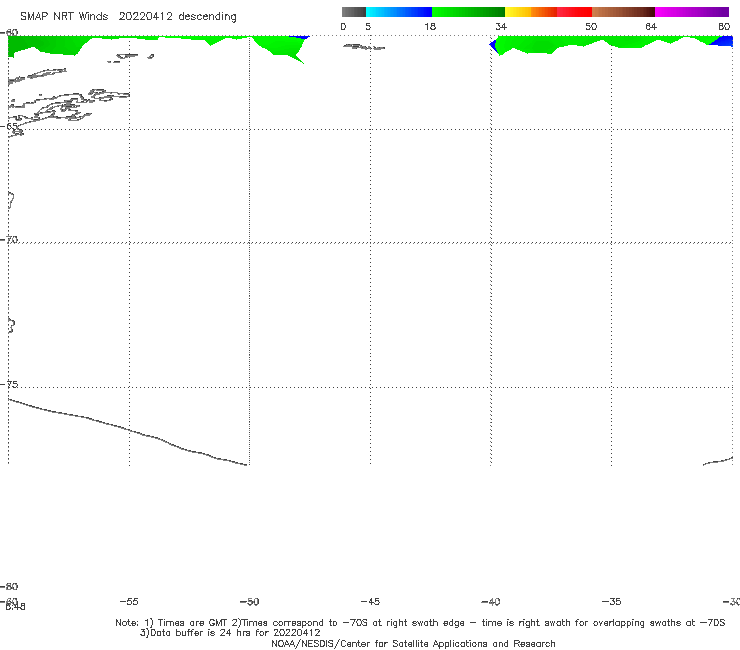Click the small island outline near -45 longitude
Viewport: 740px width, 650px height.
tap(363, 47)
